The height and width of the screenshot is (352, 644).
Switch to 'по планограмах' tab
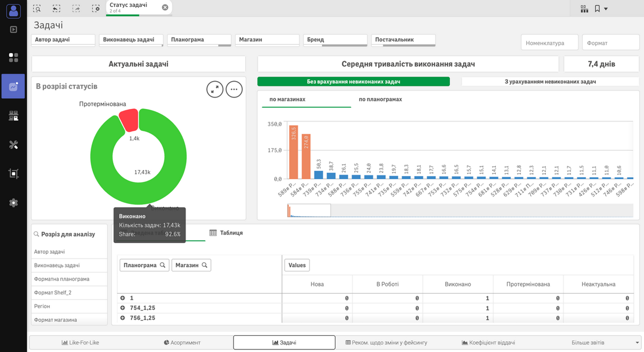380,99
